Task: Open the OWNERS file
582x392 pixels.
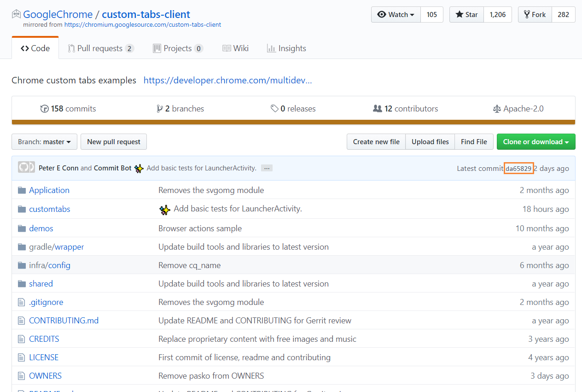Action: 45,376
